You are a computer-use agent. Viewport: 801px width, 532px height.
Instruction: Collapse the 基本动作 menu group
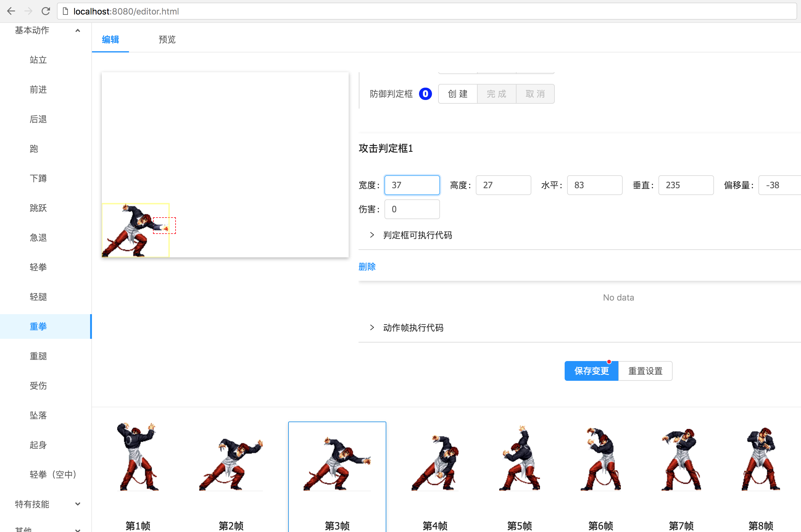pyautogui.click(x=47, y=31)
